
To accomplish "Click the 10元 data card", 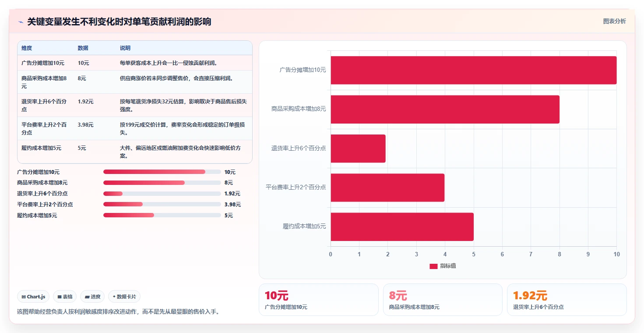I will (319, 300).
